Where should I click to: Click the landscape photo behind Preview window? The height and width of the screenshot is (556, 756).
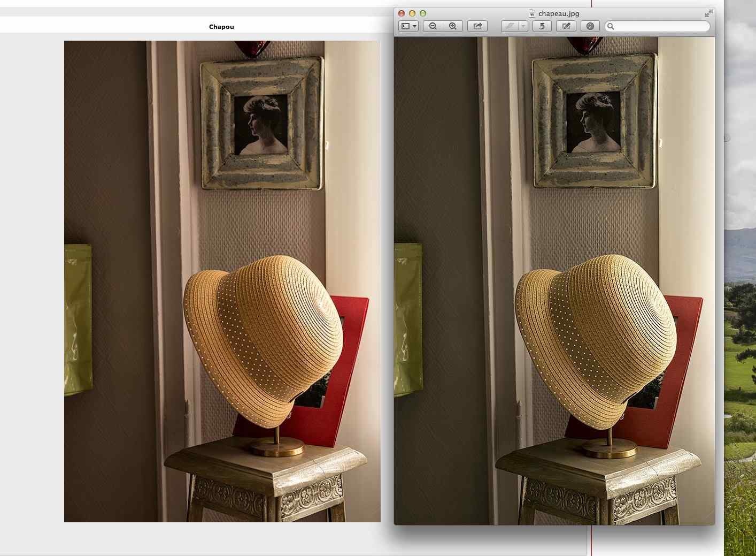click(x=740, y=278)
